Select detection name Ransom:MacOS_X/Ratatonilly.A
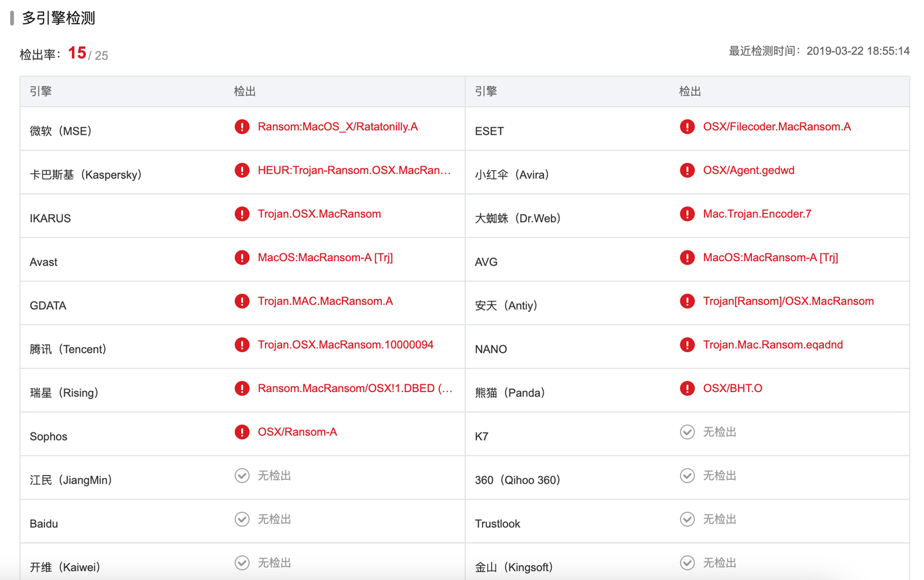The height and width of the screenshot is (580, 924). pos(338,126)
